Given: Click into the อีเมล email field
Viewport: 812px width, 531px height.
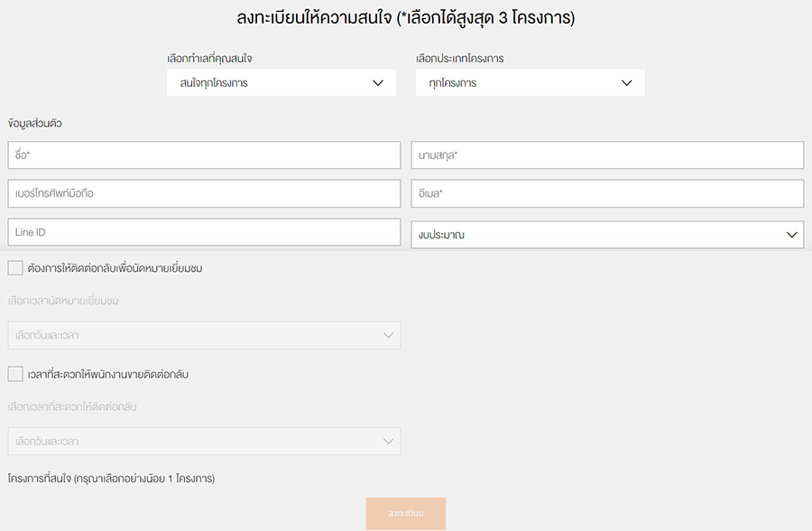Looking at the screenshot, I should tap(607, 193).
